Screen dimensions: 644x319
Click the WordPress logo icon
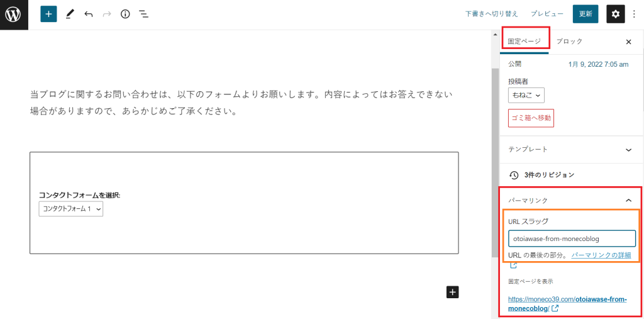click(x=14, y=14)
